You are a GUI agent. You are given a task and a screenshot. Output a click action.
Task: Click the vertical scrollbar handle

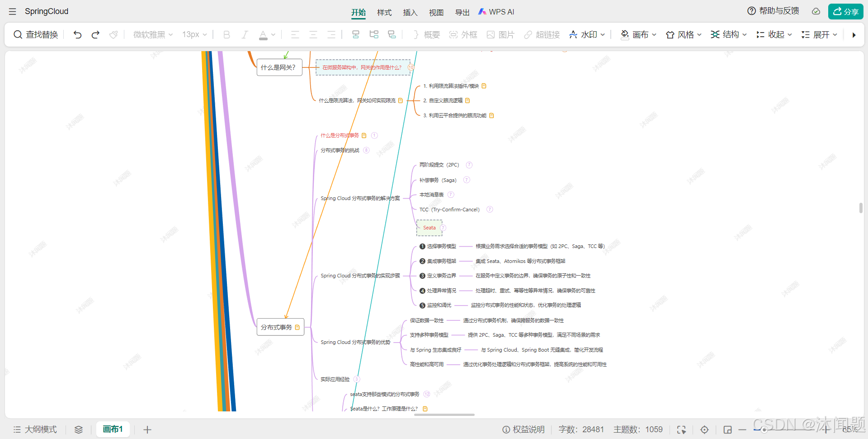(861, 208)
